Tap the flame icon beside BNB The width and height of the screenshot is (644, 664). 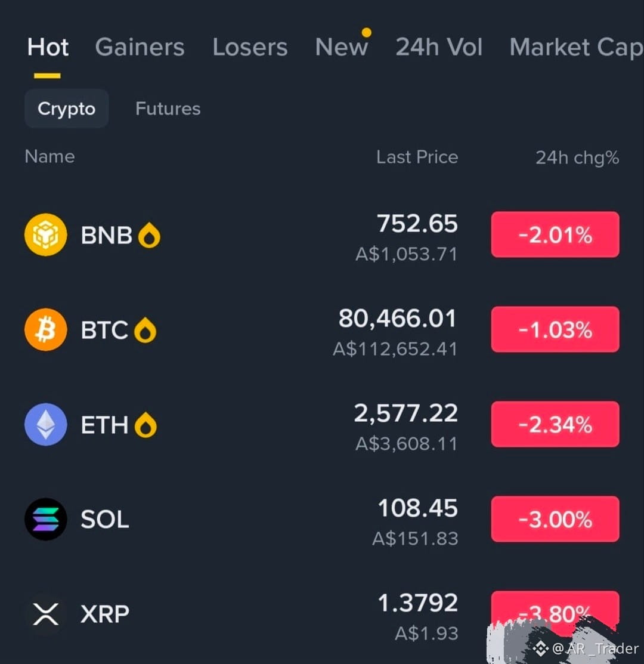point(149,235)
